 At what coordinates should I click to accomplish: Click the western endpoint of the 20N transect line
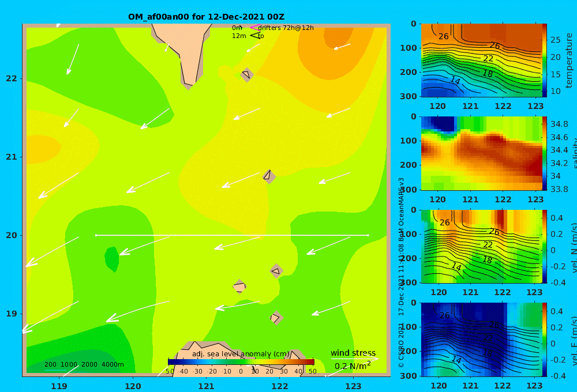coord(96,235)
